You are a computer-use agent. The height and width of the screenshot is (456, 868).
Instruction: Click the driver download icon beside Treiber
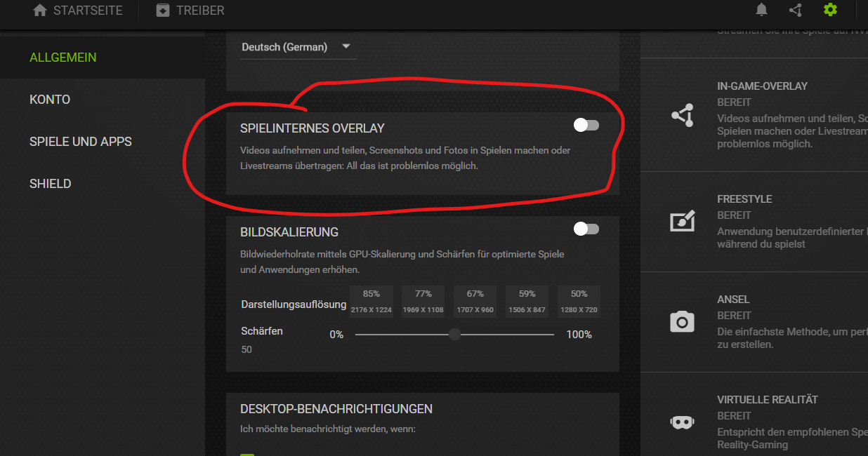[x=163, y=11]
